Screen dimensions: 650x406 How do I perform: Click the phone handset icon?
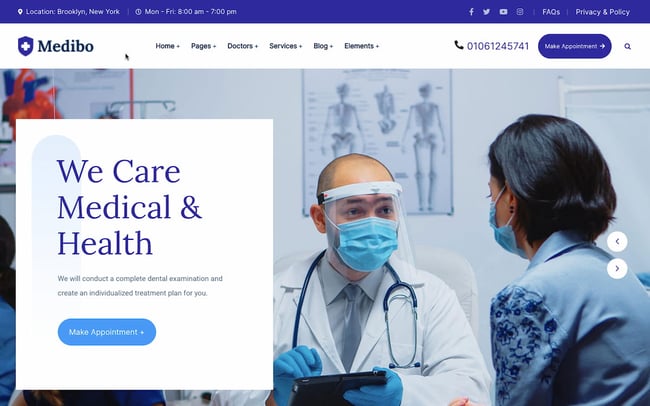[459, 45]
